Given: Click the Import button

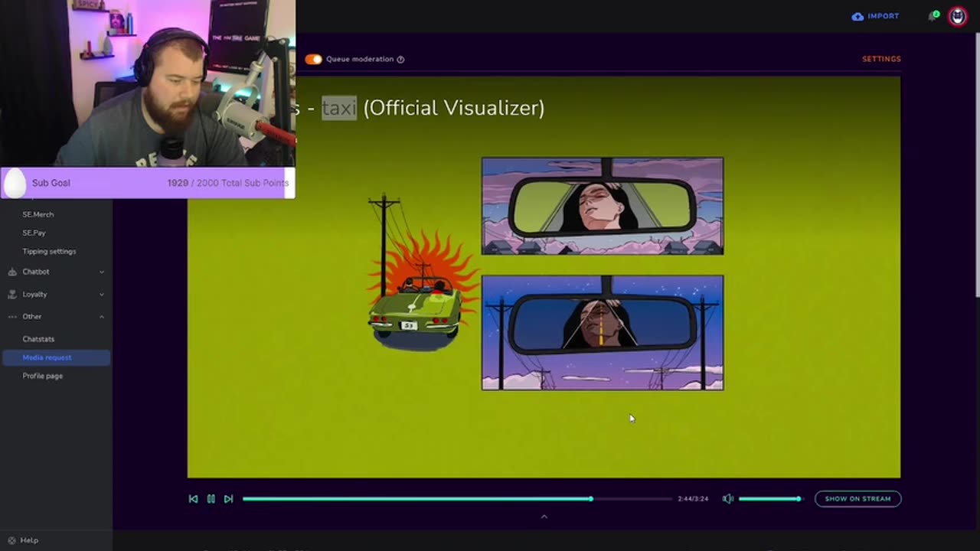Looking at the screenshot, I should (875, 16).
